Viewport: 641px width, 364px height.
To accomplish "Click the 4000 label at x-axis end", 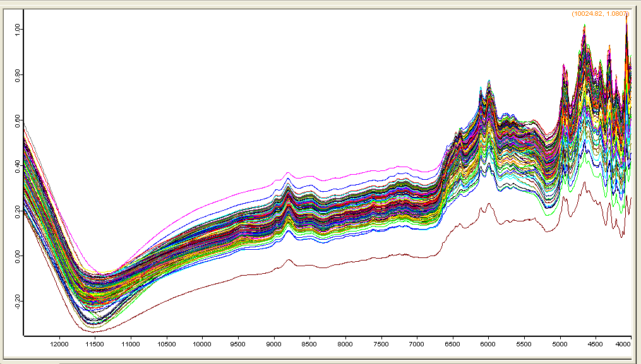I will coord(623,344).
